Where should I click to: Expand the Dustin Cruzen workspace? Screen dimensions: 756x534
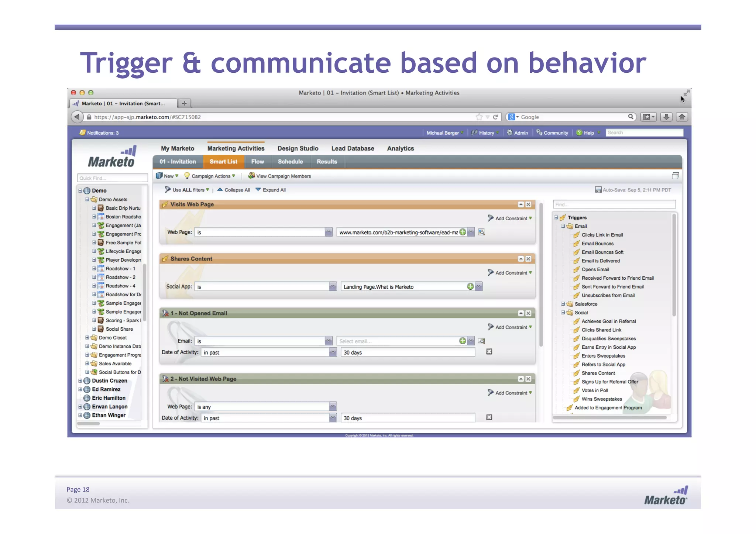[80, 381]
